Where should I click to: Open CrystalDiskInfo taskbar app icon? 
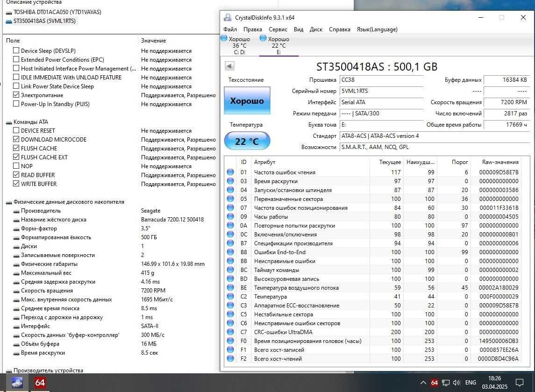click(x=17, y=383)
